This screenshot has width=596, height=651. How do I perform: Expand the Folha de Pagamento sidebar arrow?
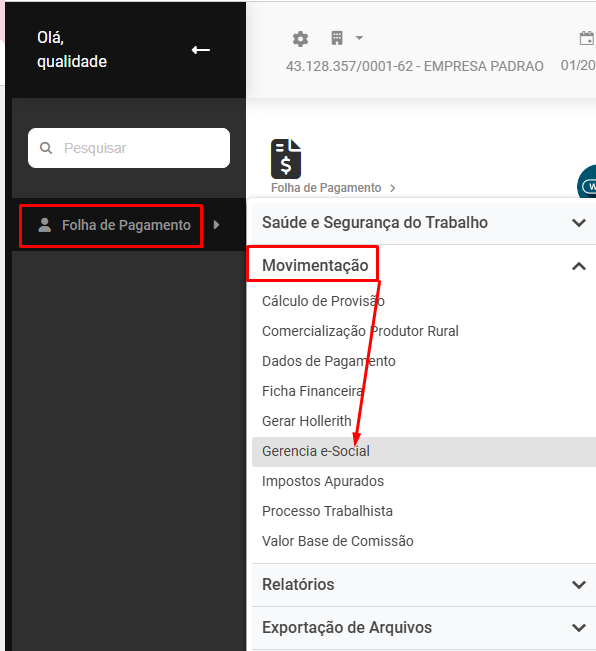[216, 225]
